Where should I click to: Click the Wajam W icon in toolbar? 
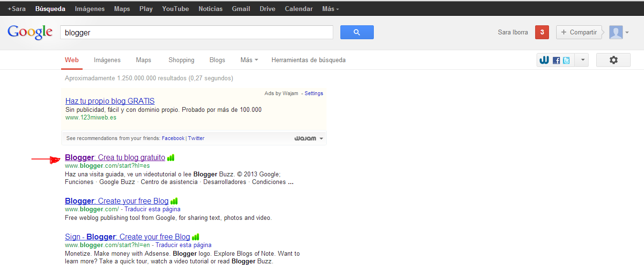pos(544,60)
